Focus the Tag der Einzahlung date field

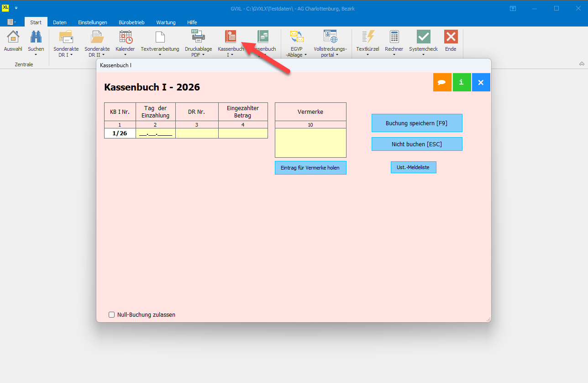click(156, 133)
